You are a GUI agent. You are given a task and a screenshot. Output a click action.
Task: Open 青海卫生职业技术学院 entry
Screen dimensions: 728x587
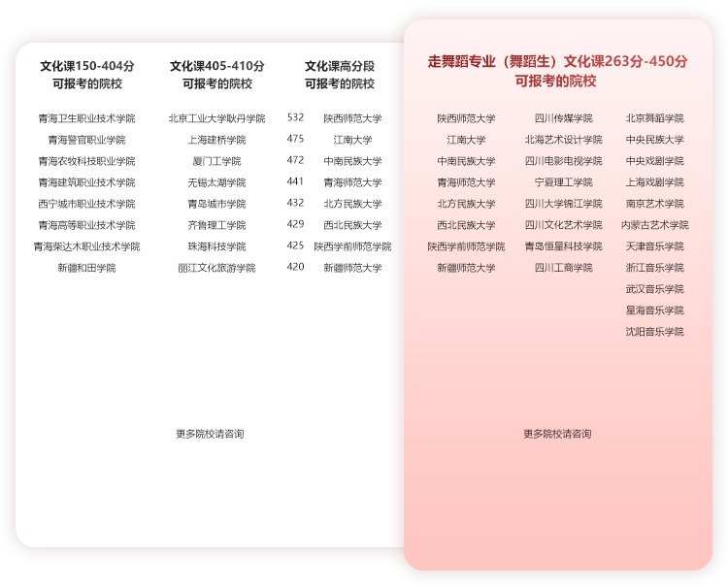tap(86, 118)
